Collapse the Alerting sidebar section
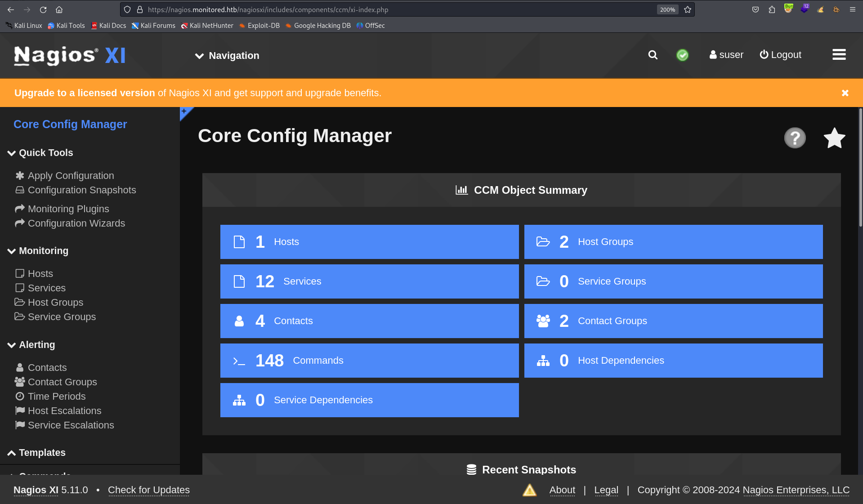The height and width of the screenshot is (504, 863). pyautogui.click(x=31, y=345)
